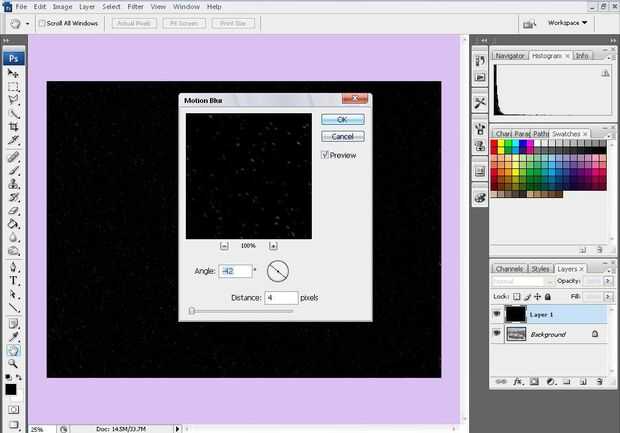Screen dimensions: 620x433
Task: Click the foreground color swatch
Action: [x=11, y=389]
